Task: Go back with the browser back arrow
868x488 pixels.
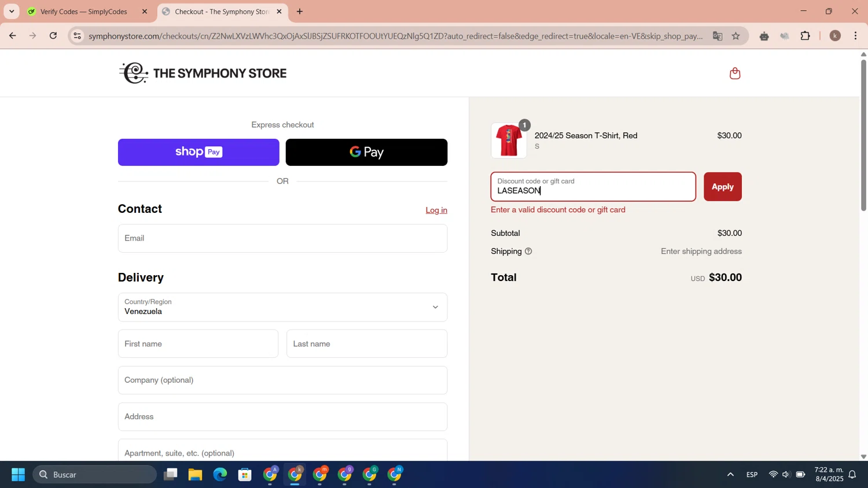Action: (12, 36)
